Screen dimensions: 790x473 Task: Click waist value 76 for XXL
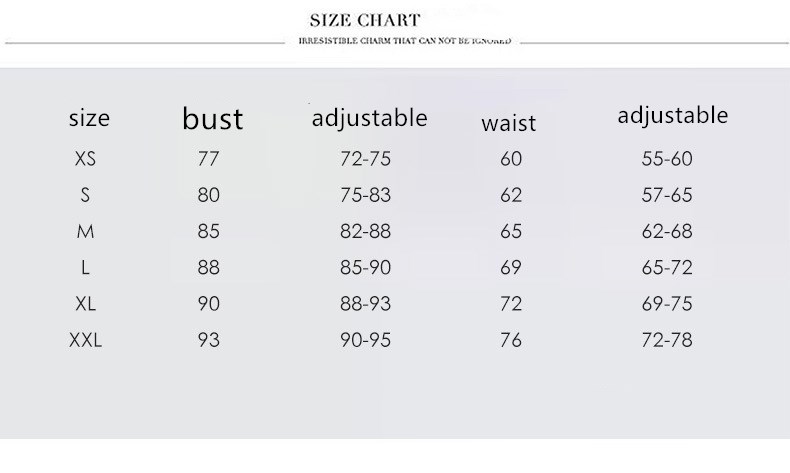pos(511,340)
